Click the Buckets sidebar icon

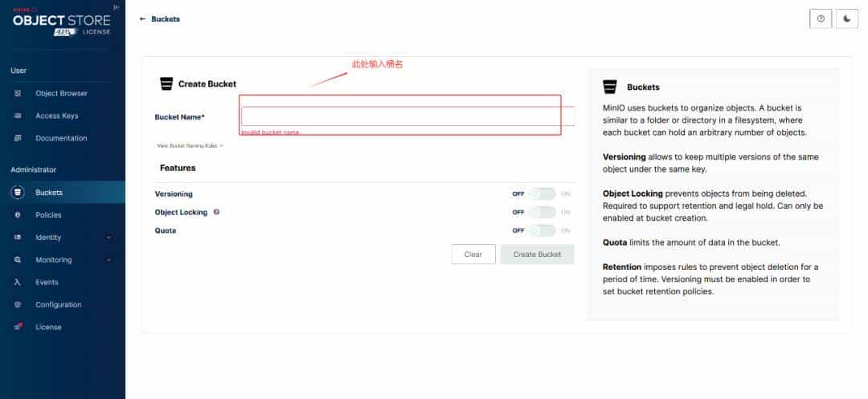pos(18,193)
